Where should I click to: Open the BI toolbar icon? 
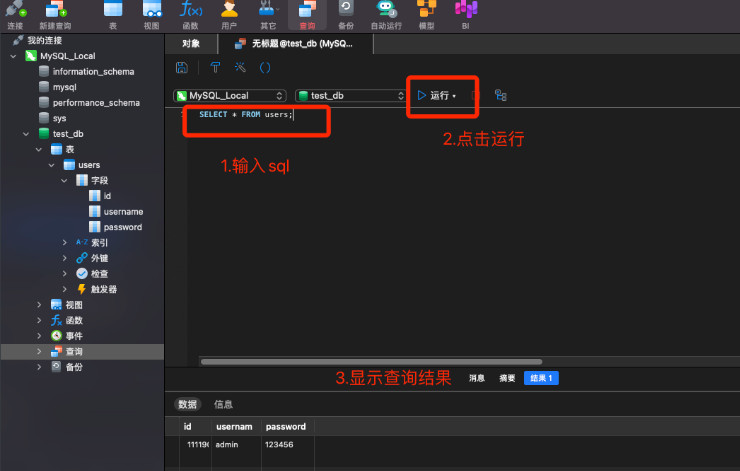(x=466, y=15)
